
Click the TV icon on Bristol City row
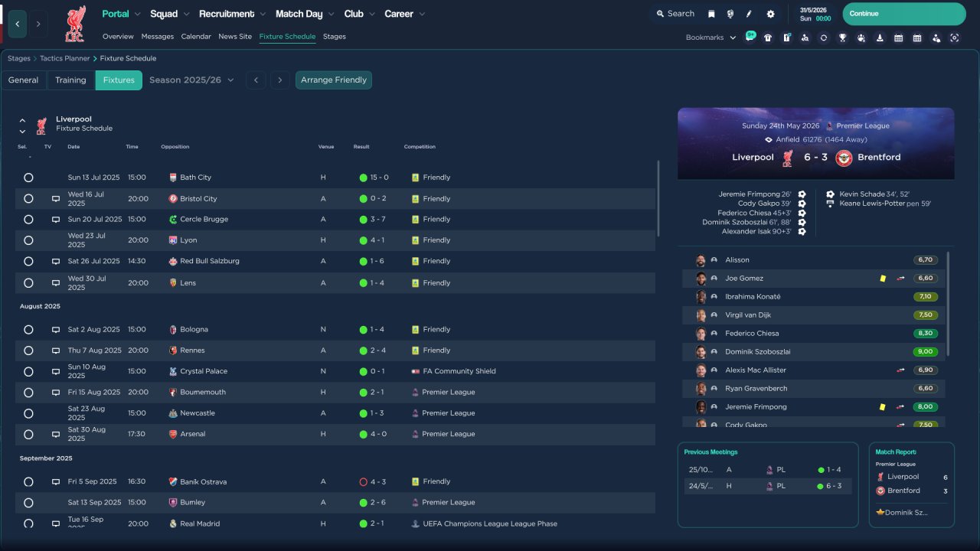[56, 199]
